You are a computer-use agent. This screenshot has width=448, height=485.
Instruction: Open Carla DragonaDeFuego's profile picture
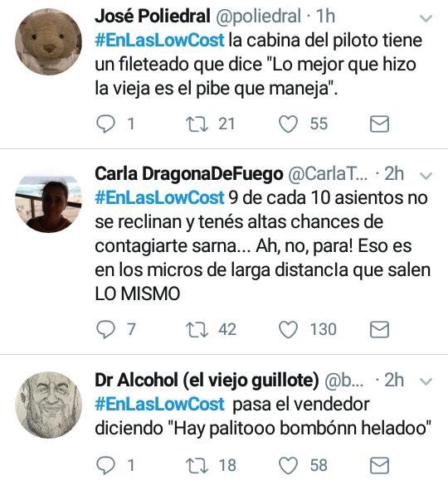(48, 202)
